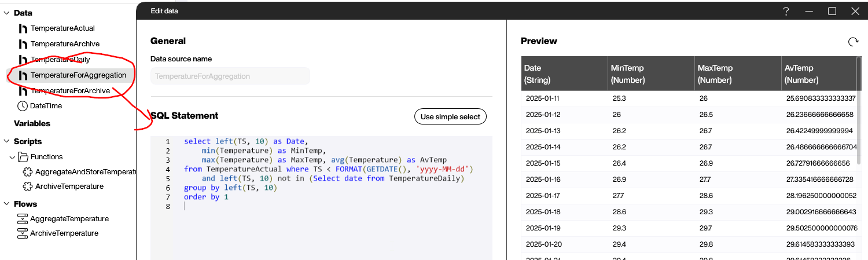
Task: Click the DateTime clock icon
Action: point(23,106)
